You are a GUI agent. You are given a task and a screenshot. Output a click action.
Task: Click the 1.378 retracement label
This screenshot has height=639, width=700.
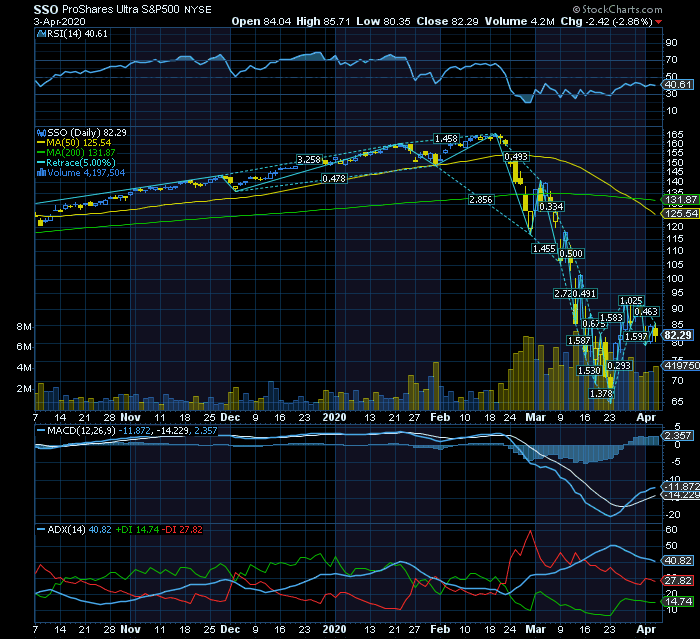(x=601, y=394)
